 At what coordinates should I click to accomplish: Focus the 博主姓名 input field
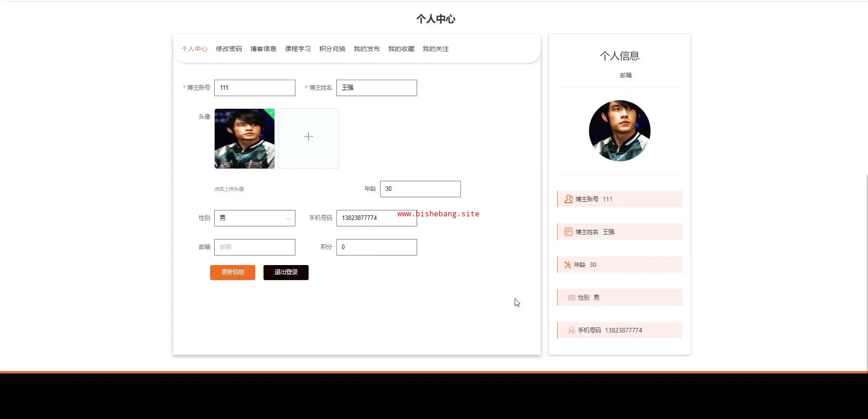click(377, 88)
